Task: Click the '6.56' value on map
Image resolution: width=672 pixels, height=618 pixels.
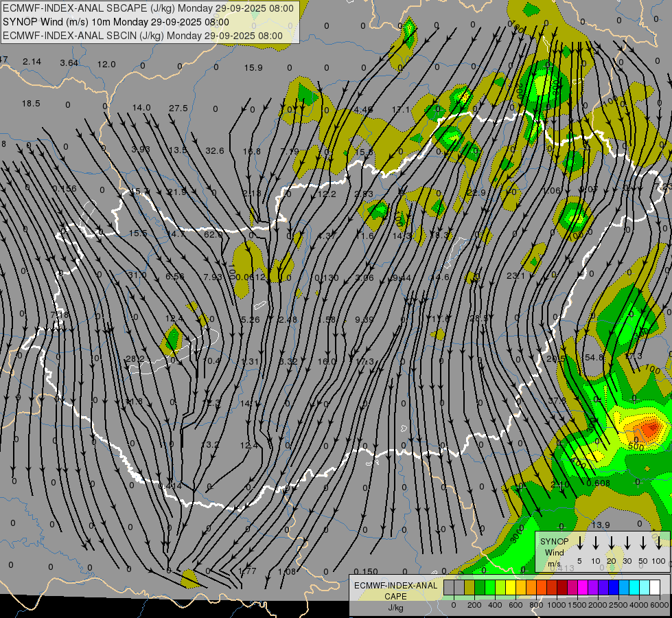Action: [175, 277]
